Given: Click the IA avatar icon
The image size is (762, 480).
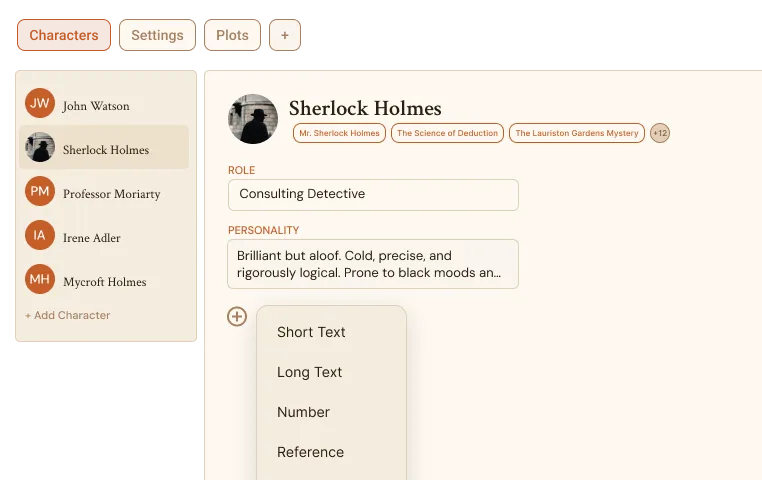Looking at the screenshot, I should (40, 235).
